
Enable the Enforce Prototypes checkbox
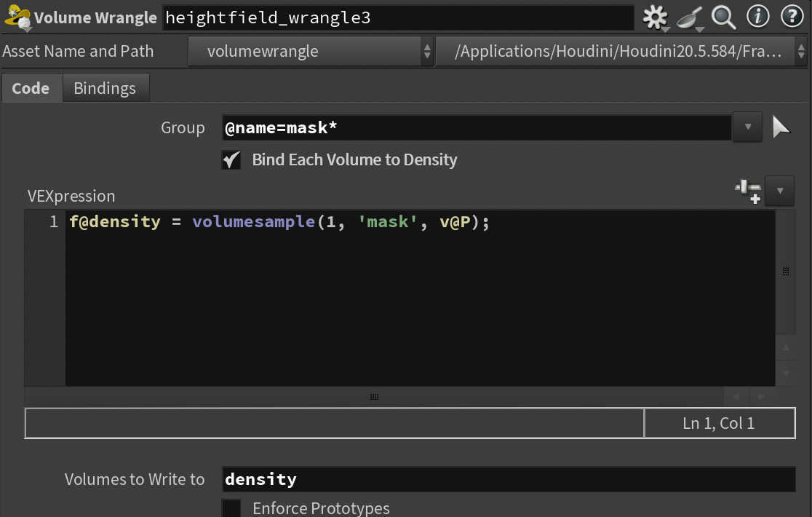point(231,508)
